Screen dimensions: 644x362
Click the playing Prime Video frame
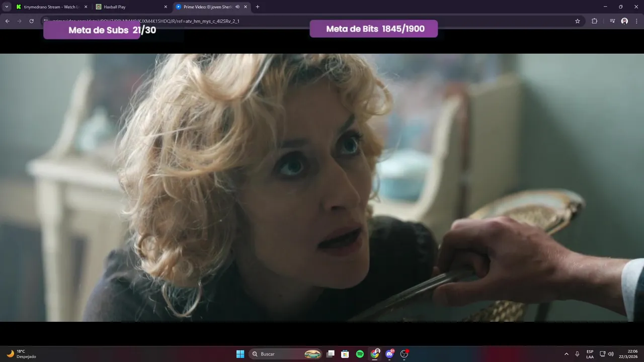pos(322,188)
